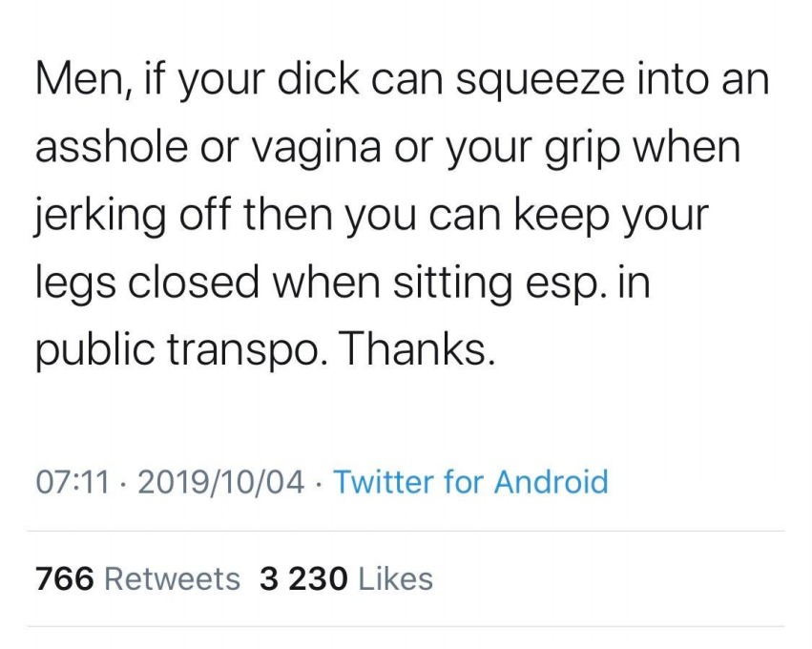
Task: View the 766 Retweets list
Action: coord(137,579)
